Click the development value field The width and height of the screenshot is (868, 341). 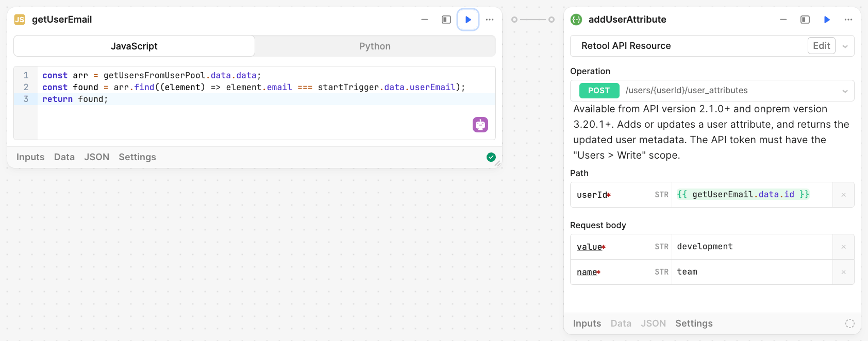click(752, 247)
